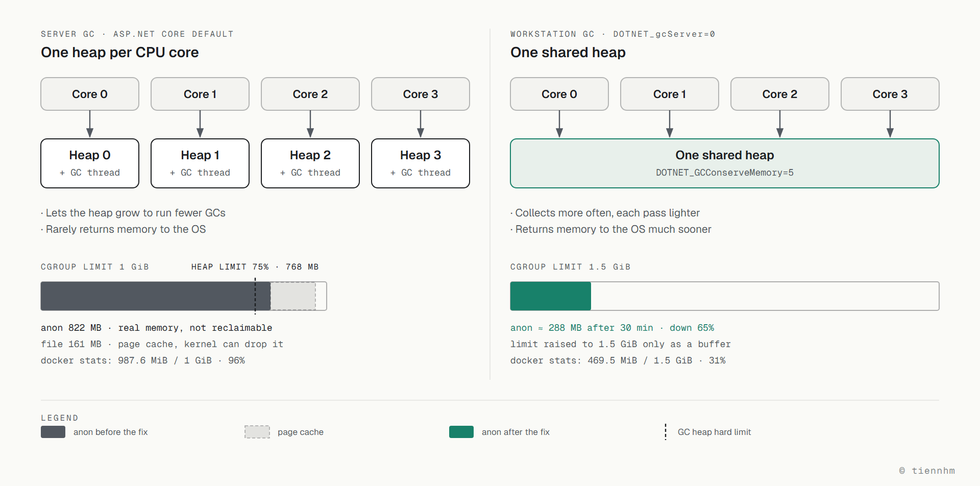Click the 'CGROUP LIMIT 1.5 GiB' label
The image size is (980, 486).
[x=571, y=267]
